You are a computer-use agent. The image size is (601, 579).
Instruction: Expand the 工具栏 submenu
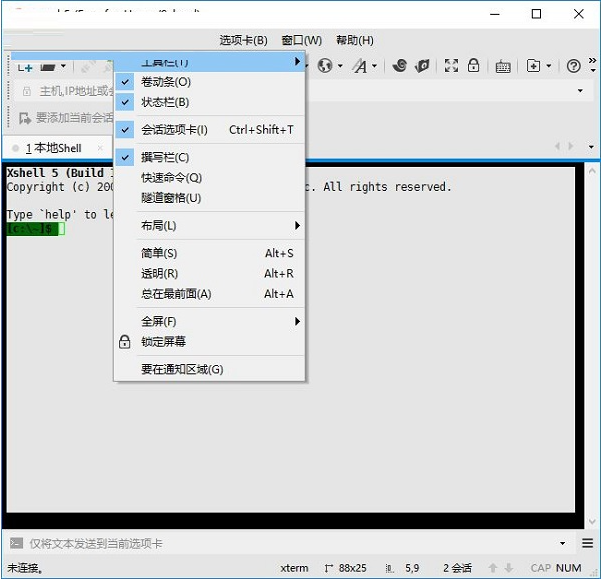tap(209, 62)
